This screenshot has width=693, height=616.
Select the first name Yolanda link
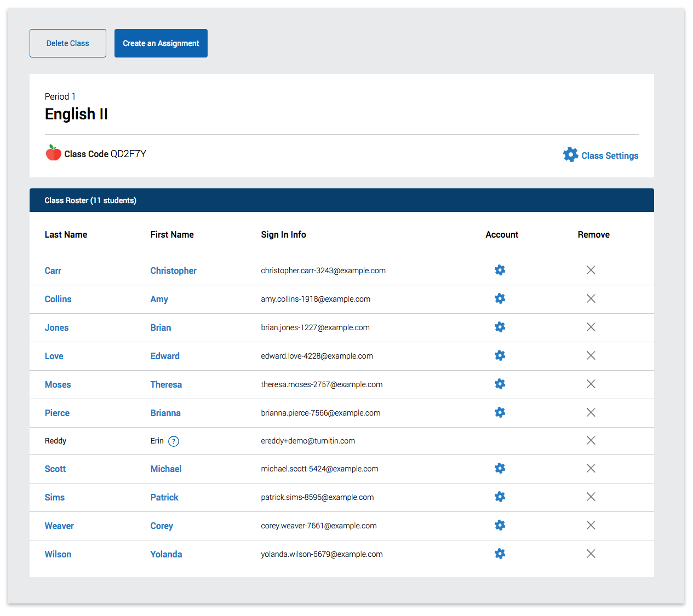pos(166,554)
